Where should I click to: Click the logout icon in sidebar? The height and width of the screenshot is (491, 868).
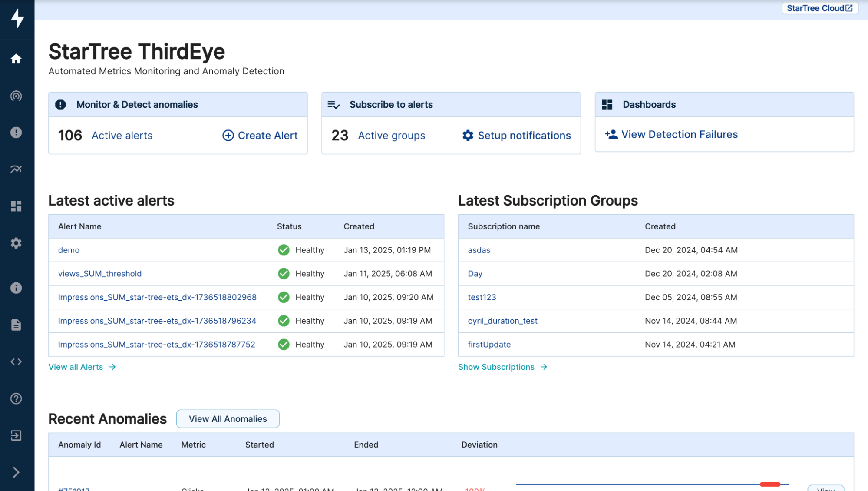tap(16, 435)
